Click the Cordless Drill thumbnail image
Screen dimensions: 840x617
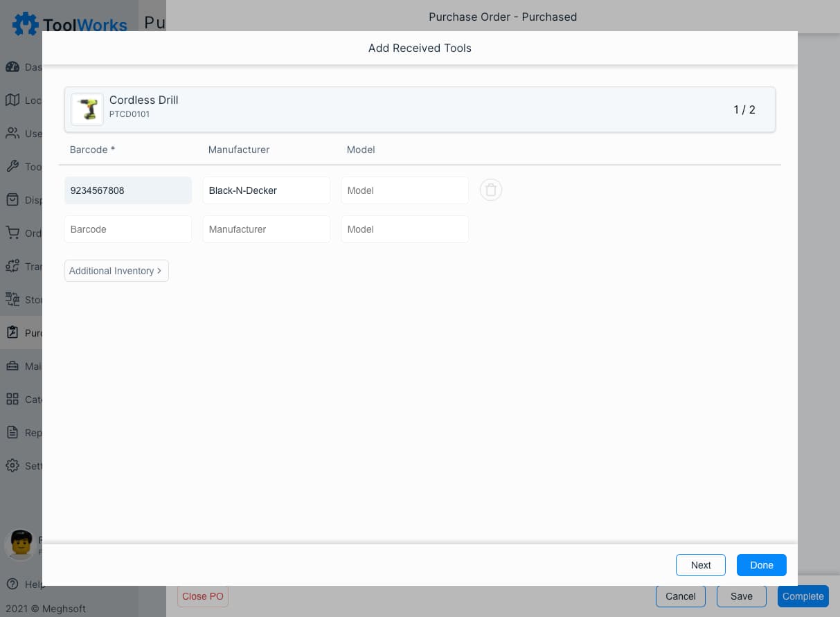point(87,109)
